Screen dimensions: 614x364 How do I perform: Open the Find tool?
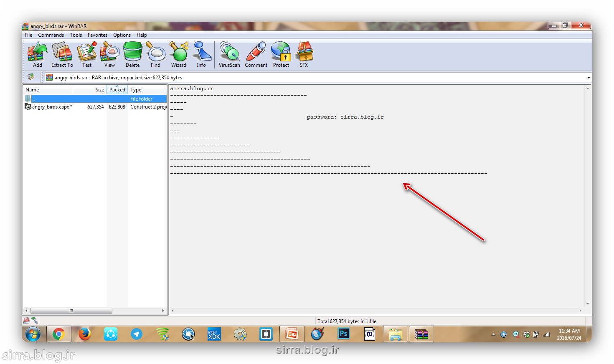click(x=155, y=54)
